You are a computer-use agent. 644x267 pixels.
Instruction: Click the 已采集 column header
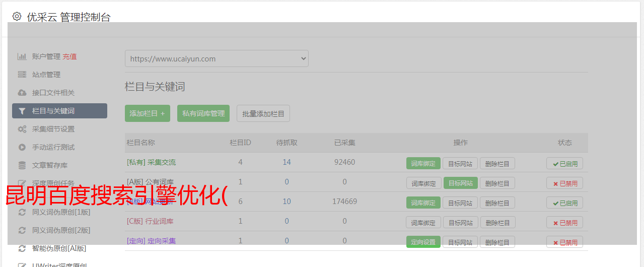point(344,143)
